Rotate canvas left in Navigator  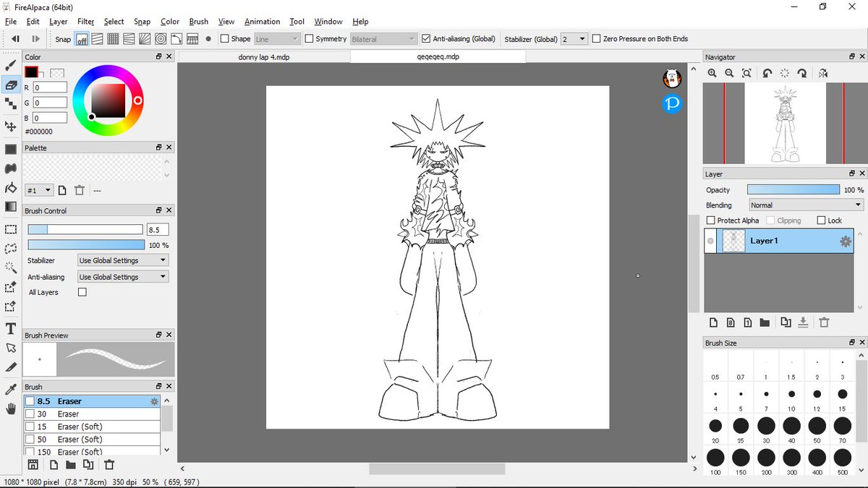[x=767, y=73]
